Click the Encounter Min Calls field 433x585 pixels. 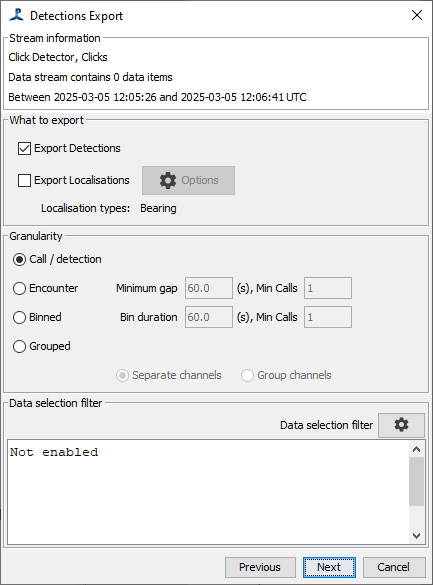[x=328, y=288]
